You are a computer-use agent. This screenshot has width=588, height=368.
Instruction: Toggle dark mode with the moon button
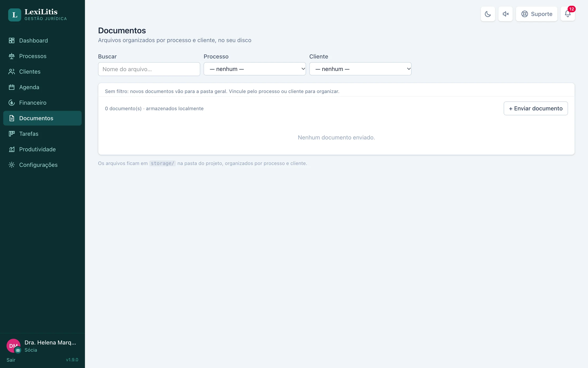pyautogui.click(x=488, y=14)
